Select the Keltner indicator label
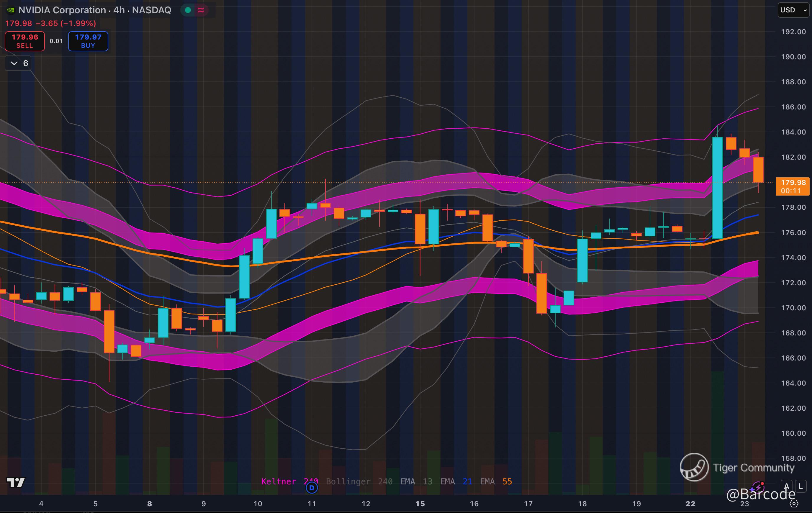812x513 pixels. click(279, 481)
